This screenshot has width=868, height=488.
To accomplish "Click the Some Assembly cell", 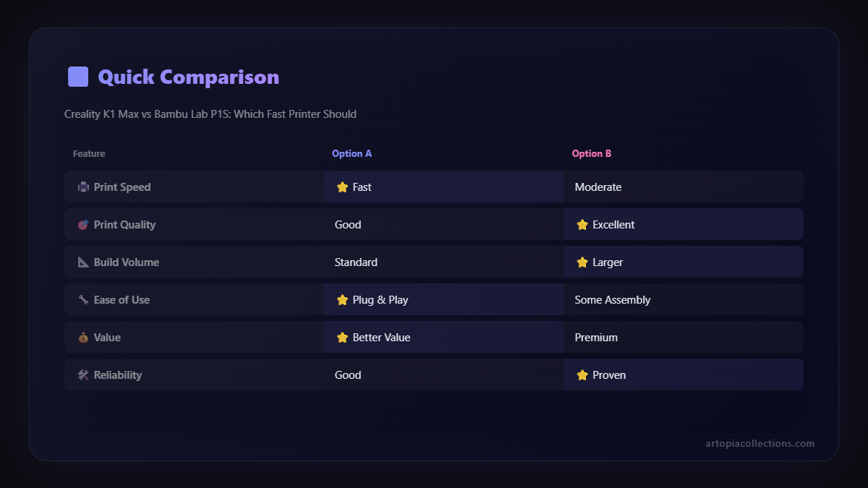I will tap(613, 300).
